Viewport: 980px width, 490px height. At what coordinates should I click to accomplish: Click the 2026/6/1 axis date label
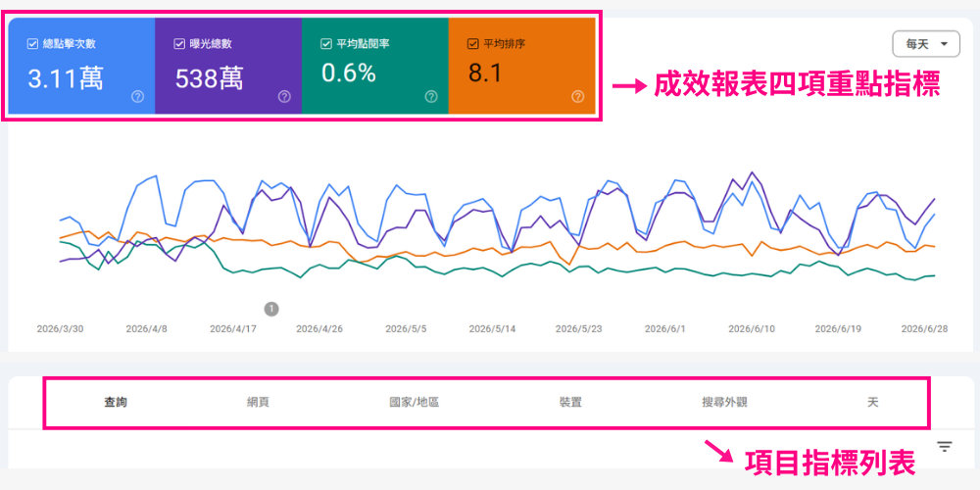(665, 328)
